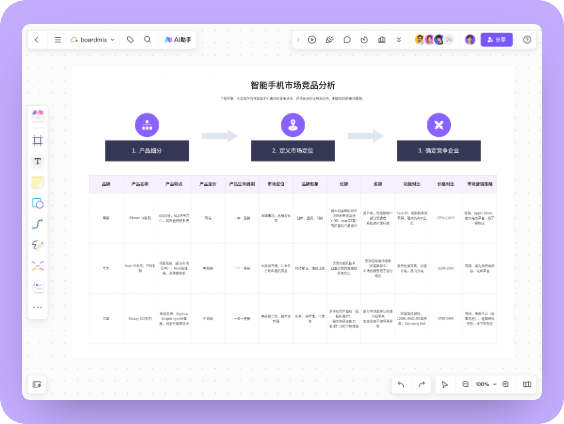564x424 pixels.
Task: Click the tag icon in top toolbar
Action: [130, 40]
